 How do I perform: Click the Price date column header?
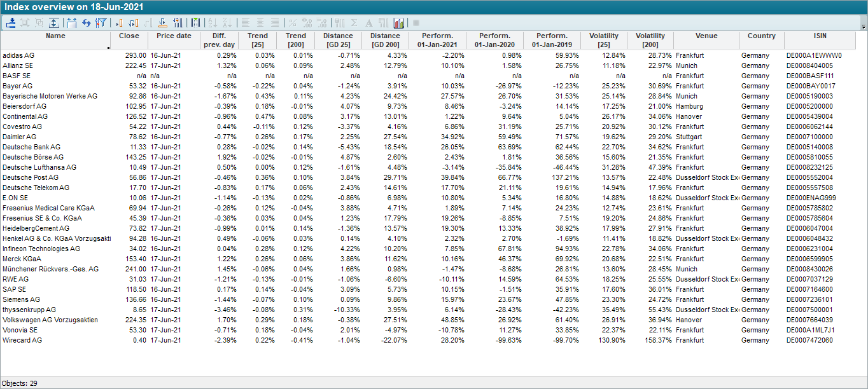tap(174, 36)
